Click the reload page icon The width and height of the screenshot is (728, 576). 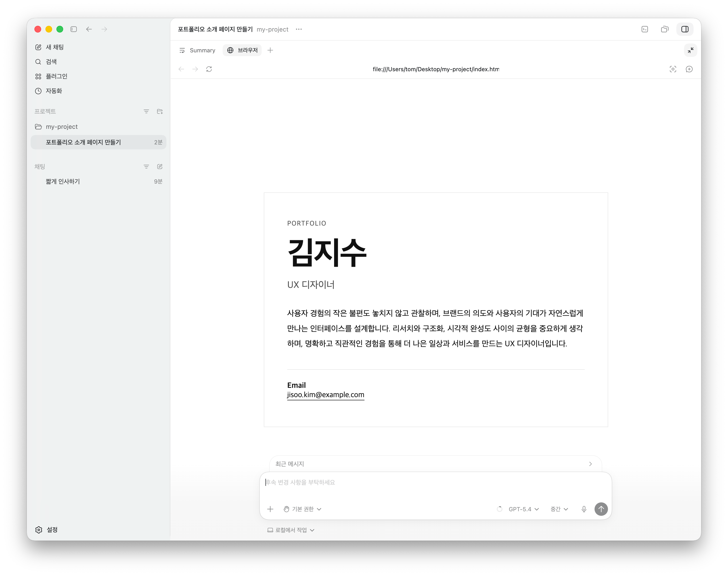pos(209,69)
